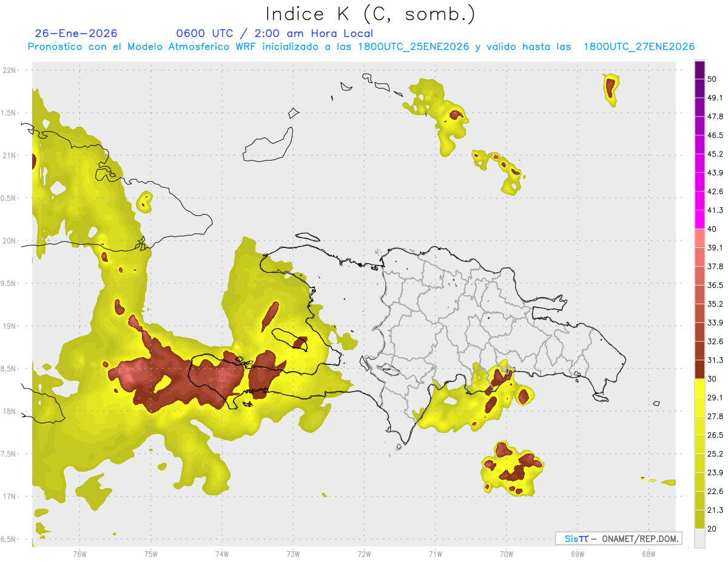This screenshot has height=562, width=728.
Task: Click the colorbar value "43.9"
Action: tap(715, 173)
